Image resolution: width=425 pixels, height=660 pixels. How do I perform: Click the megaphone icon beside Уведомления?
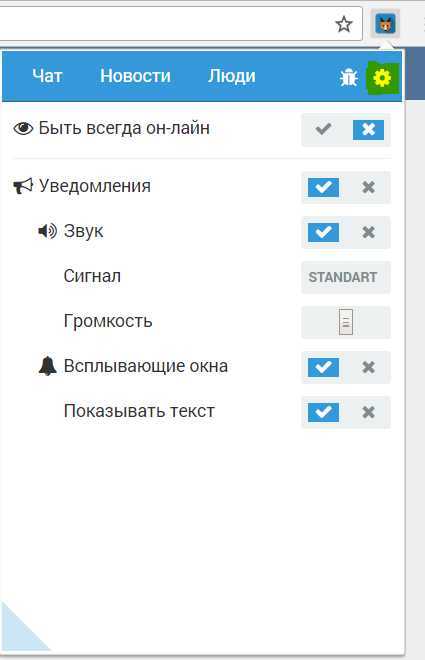pos(23,186)
